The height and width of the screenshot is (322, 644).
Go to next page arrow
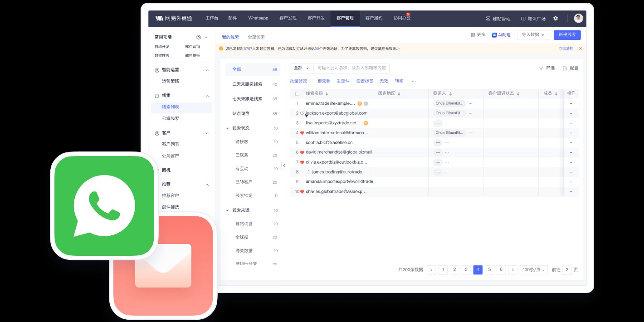pos(512,270)
